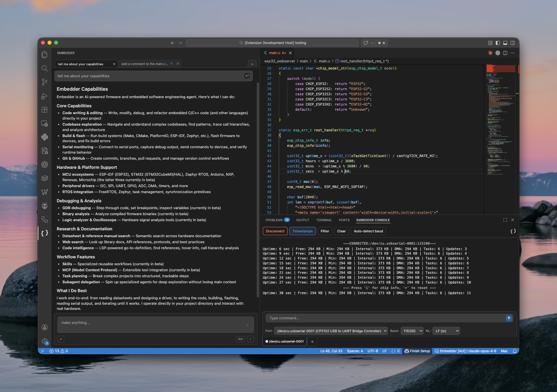Image resolution: width=557 pixels, height=392 pixels.
Task: Open the Search view in the sidebar
Action: [x=45, y=68]
